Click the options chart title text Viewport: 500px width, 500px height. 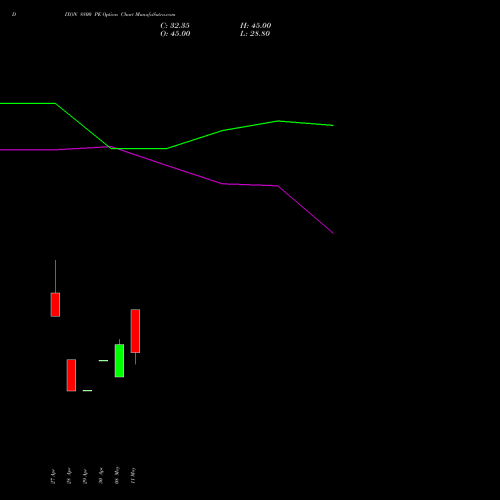click(120, 14)
